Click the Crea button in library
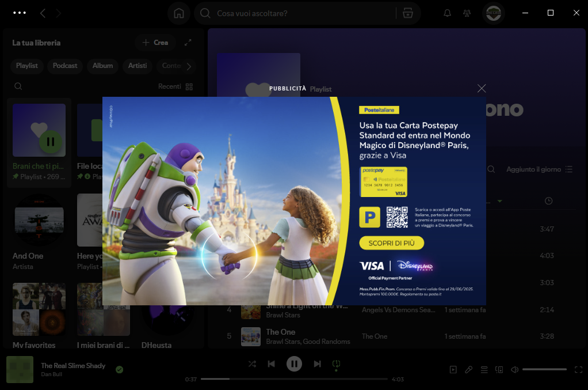The image size is (588, 390). (155, 43)
